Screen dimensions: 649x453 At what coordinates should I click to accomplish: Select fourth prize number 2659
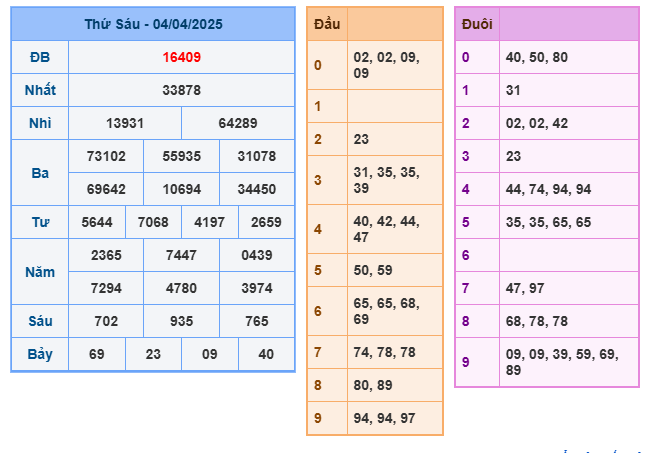(x=266, y=222)
